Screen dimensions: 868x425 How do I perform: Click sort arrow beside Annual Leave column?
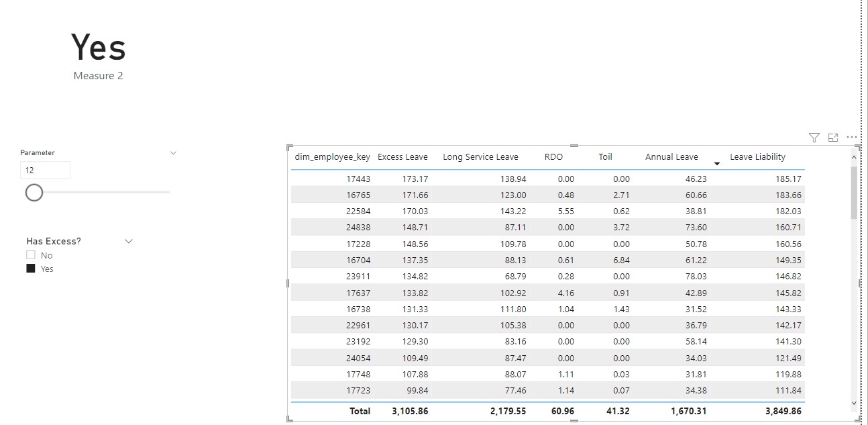pos(717,164)
